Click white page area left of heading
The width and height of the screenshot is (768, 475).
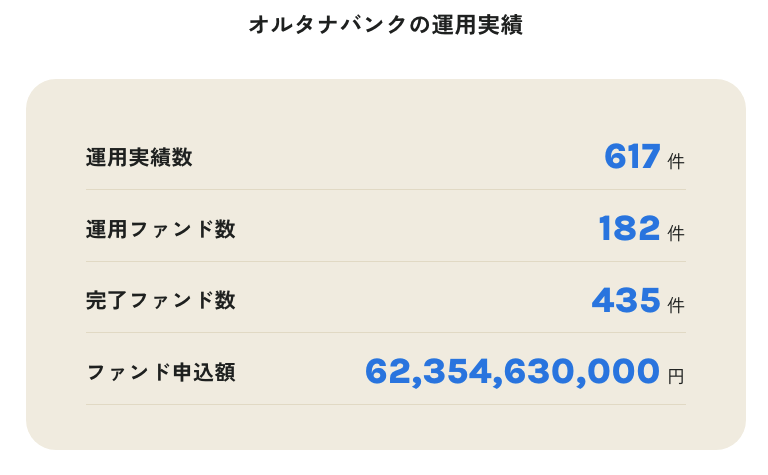120,26
